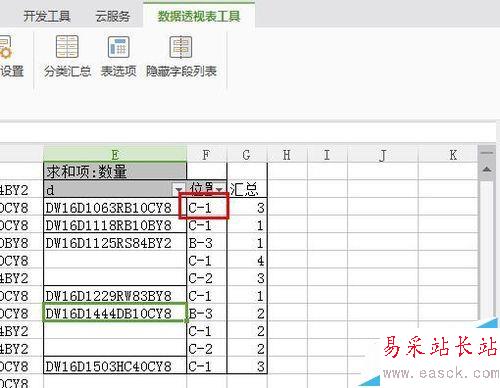This screenshot has width=500, height=388.
Task: Click C-1 beside DW16D1118RB10BY8
Action: [207, 225]
